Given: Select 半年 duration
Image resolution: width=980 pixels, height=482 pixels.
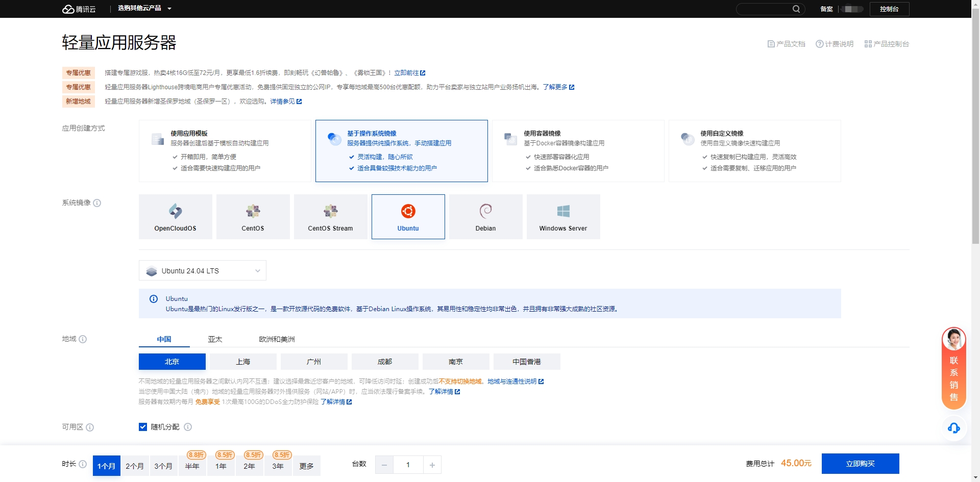Looking at the screenshot, I should (192, 466).
